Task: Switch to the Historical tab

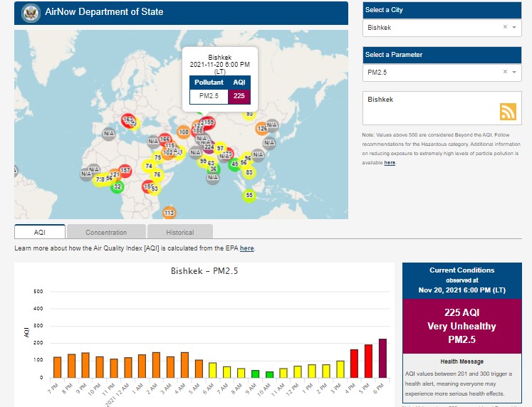Action: pyautogui.click(x=179, y=232)
